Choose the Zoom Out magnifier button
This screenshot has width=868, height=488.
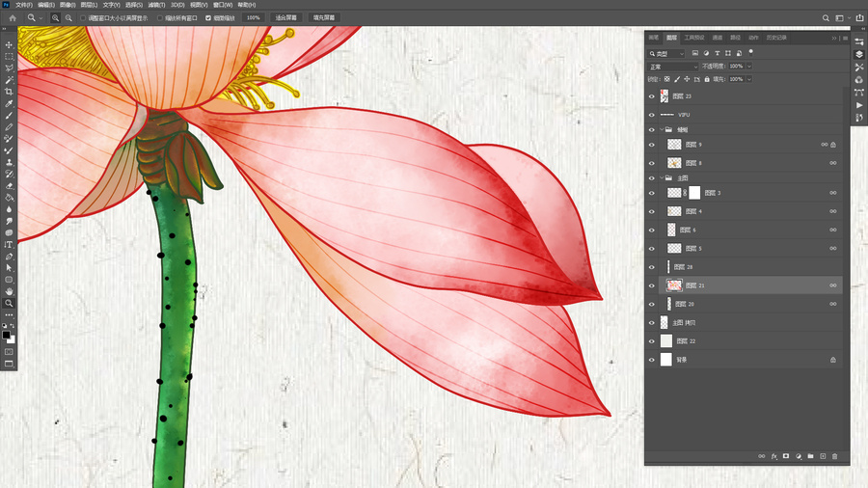tap(68, 17)
